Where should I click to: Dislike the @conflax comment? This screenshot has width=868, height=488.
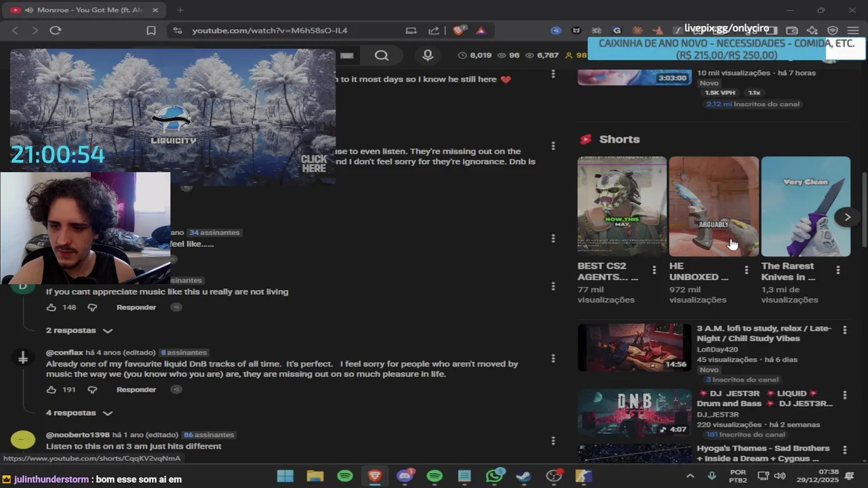92,390
